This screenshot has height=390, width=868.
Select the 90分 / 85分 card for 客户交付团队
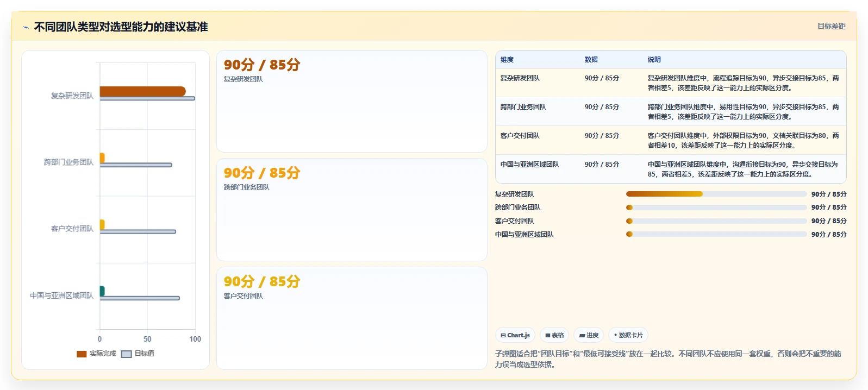click(x=352, y=318)
